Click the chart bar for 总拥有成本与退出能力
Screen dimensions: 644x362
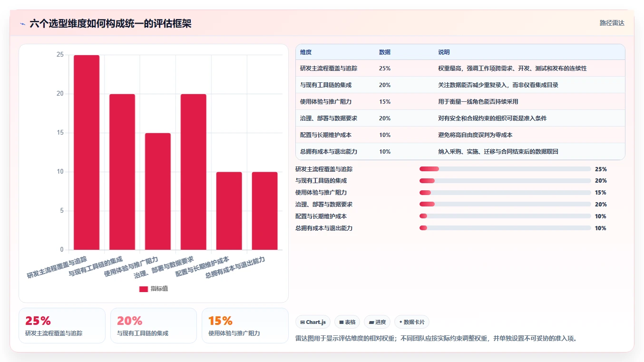[x=265, y=211]
